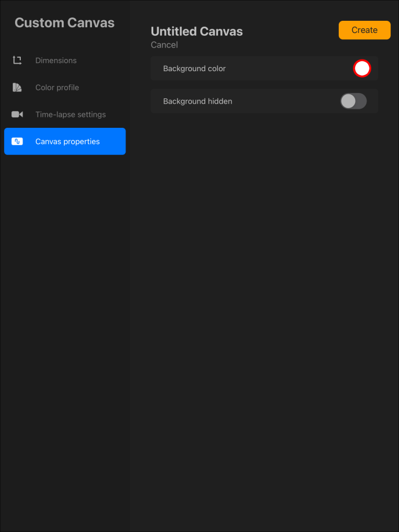The height and width of the screenshot is (532, 399).
Task: Switch to Color profile settings label
Action: (x=57, y=87)
